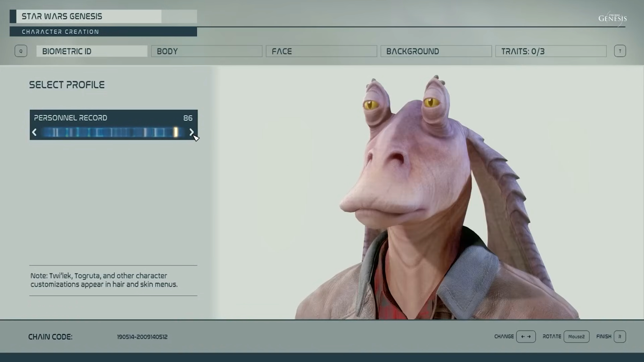Click the highlighted marker on record slider
This screenshot has width=644, height=362.
(176, 132)
